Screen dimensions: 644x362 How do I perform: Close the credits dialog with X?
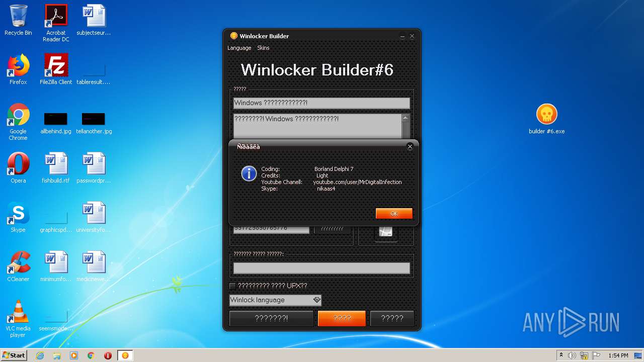tap(410, 147)
